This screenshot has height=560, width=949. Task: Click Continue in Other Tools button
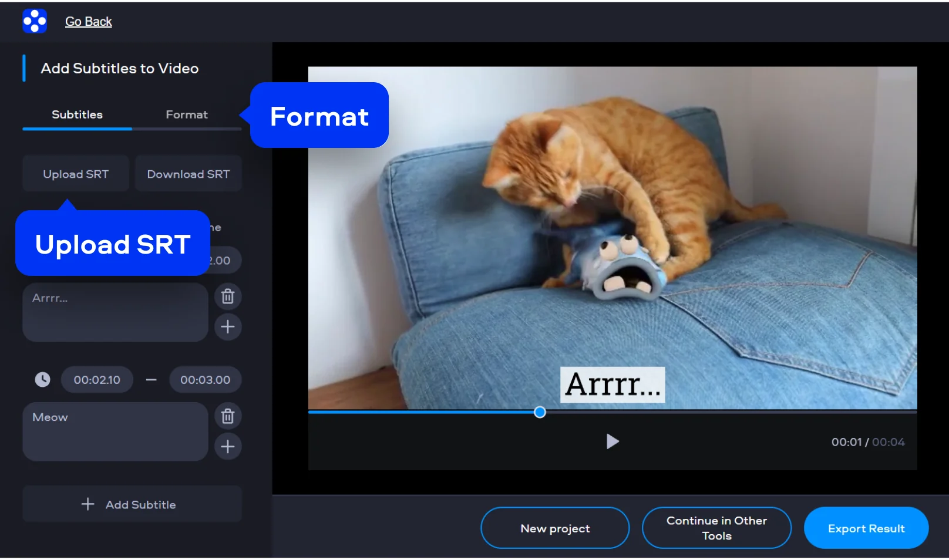[716, 528]
